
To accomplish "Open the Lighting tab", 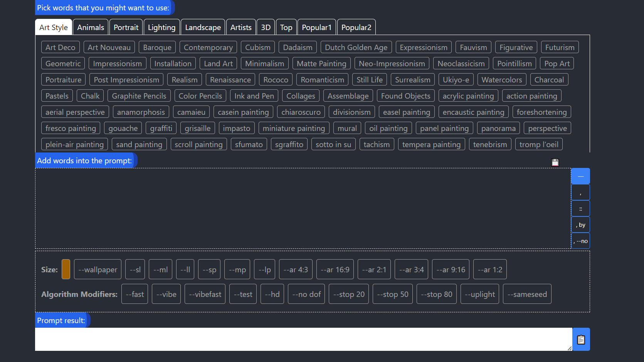I will click(161, 27).
